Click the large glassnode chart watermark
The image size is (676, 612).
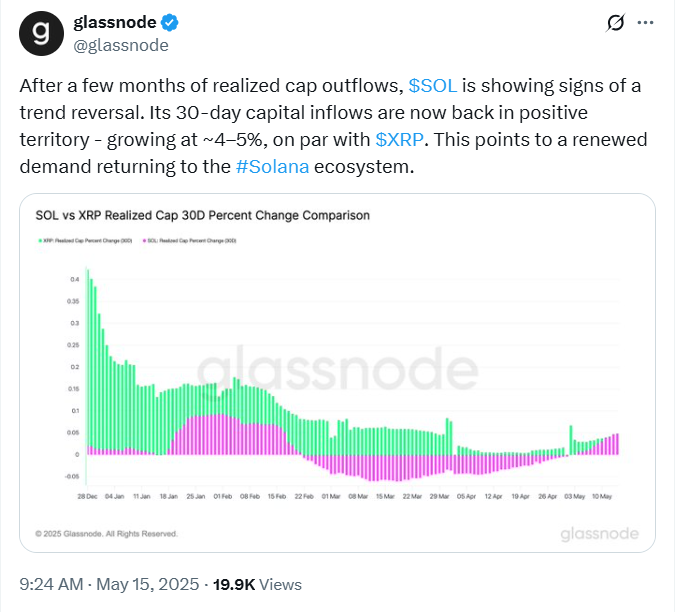335,372
